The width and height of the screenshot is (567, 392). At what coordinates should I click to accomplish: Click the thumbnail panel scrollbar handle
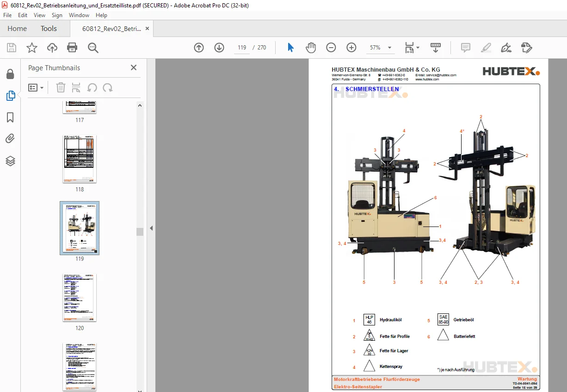(x=140, y=232)
